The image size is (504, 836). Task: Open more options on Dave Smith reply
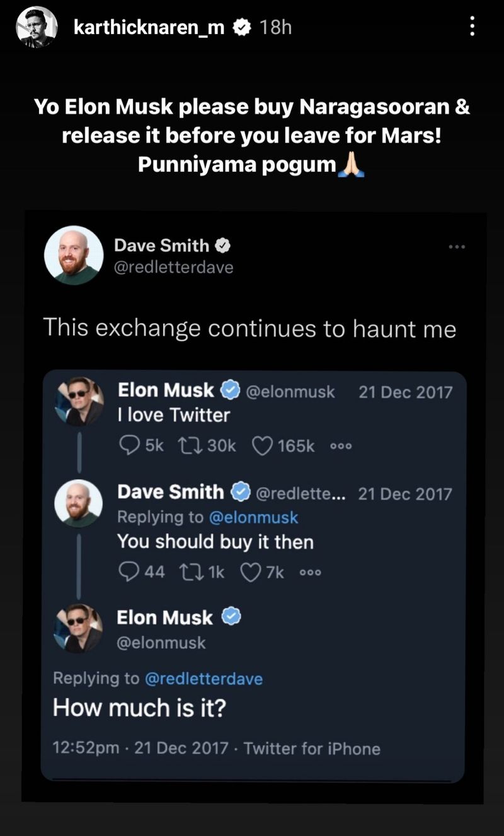tap(311, 572)
